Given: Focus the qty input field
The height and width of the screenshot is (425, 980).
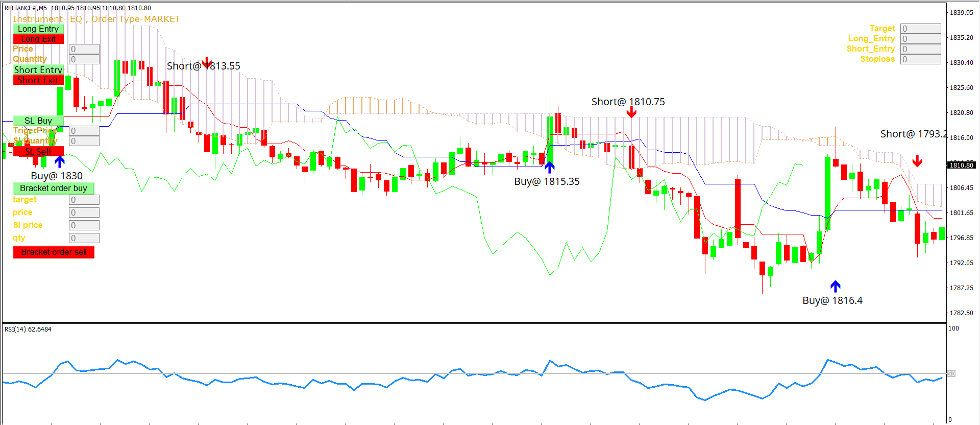Looking at the screenshot, I should (x=84, y=238).
